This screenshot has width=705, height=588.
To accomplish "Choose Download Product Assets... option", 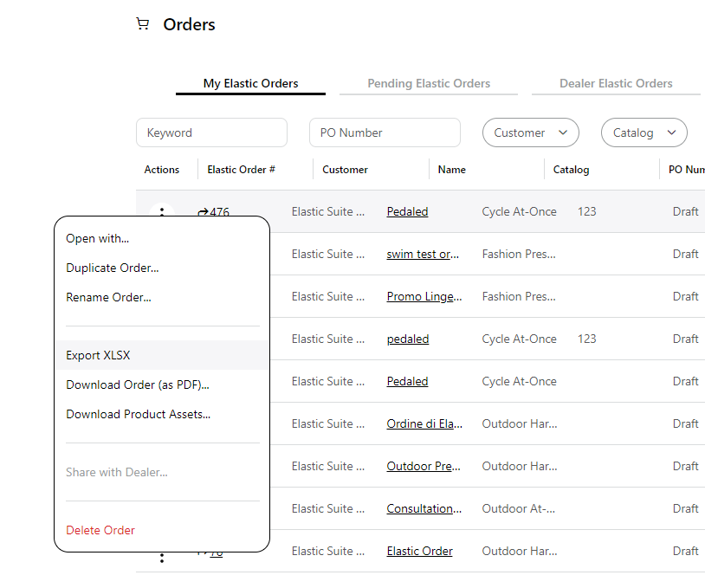I will pyautogui.click(x=138, y=414).
